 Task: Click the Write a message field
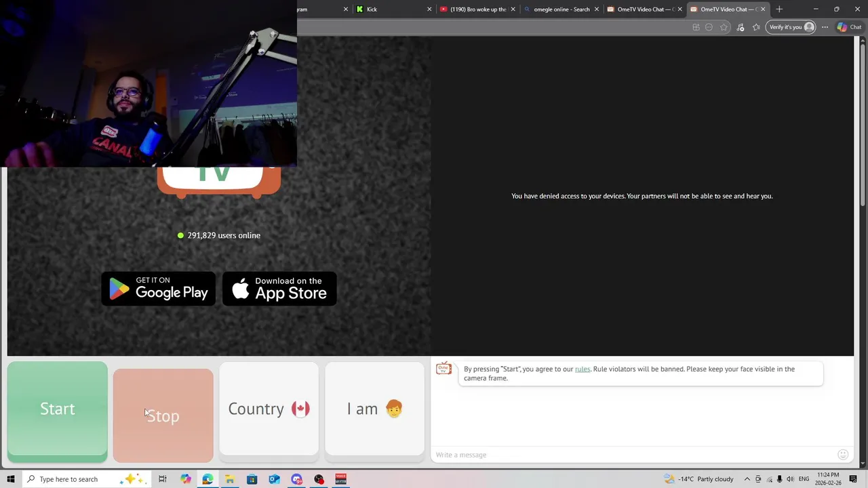pyautogui.click(x=634, y=455)
